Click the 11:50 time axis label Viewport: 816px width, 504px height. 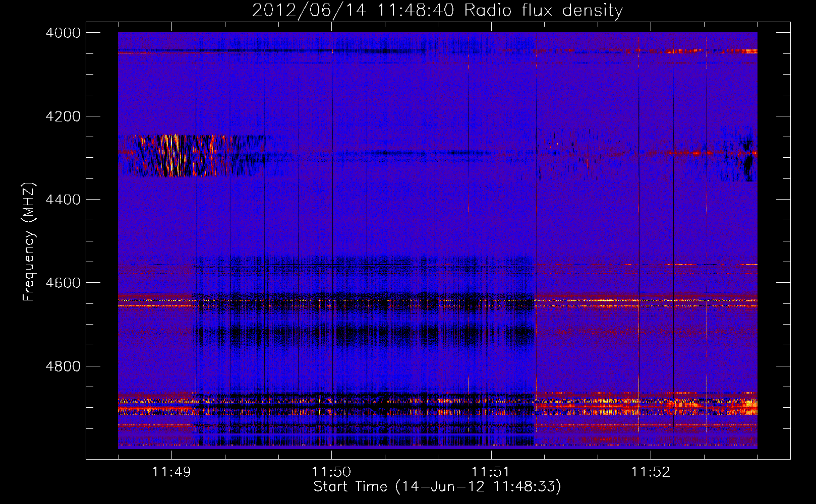[331, 472]
